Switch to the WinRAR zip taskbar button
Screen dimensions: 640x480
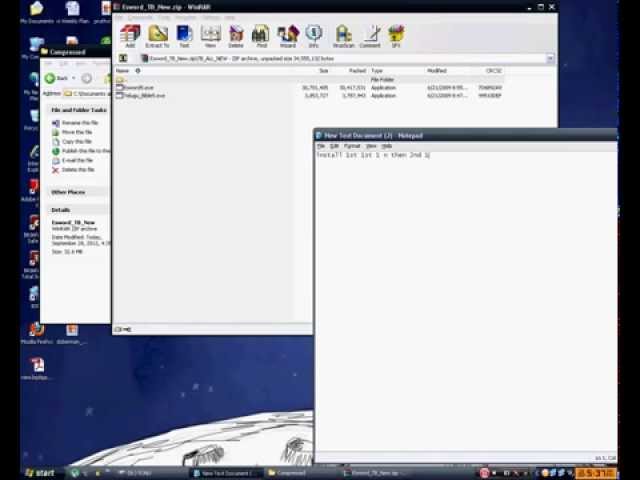(371, 473)
